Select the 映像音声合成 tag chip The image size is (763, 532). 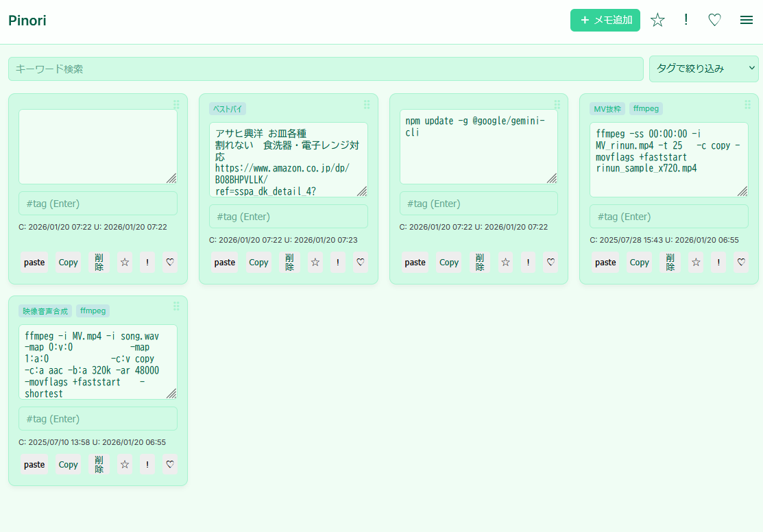(x=45, y=311)
